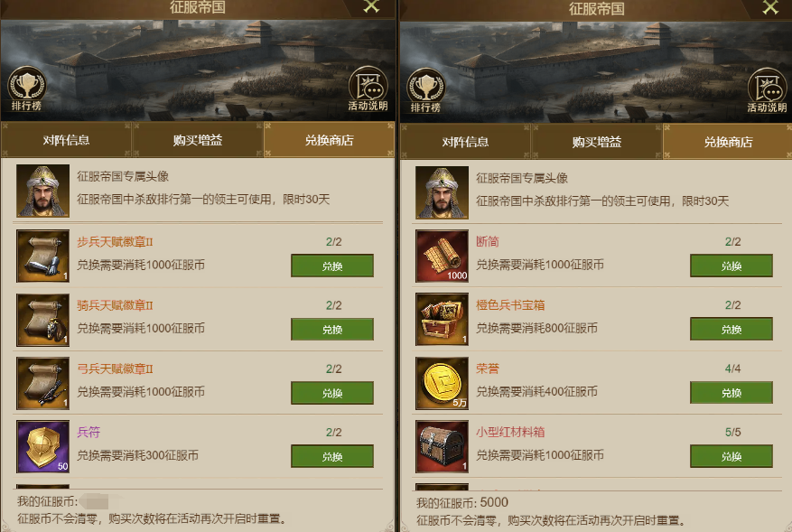The width and height of the screenshot is (792, 532).
Task: Open 活动说明 chat icon in right panel
Action: 767,90
